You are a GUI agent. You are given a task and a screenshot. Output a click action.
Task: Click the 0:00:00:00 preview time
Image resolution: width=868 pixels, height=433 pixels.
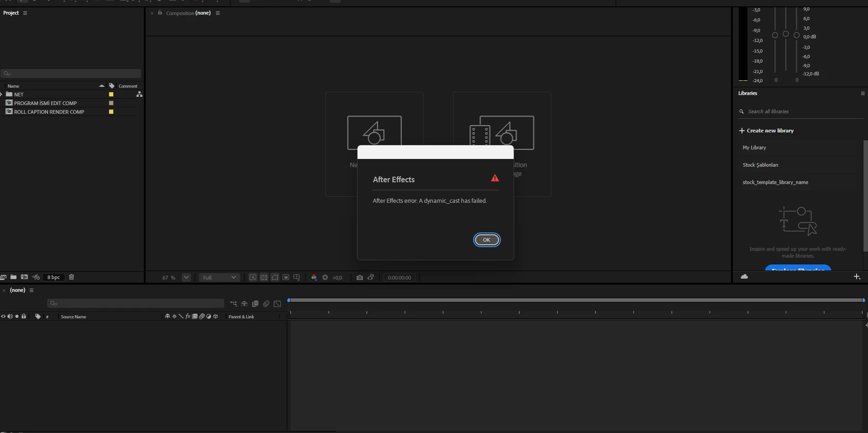(x=400, y=278)
